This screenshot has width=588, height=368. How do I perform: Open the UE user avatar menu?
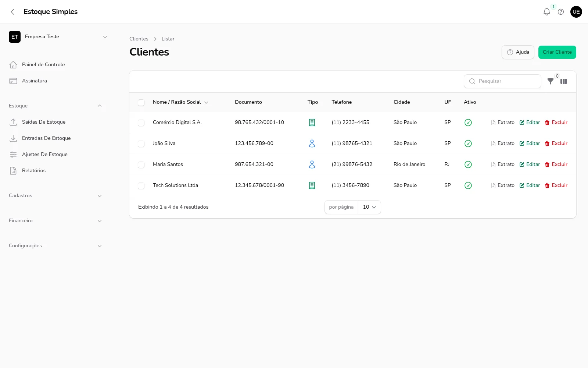576,12
